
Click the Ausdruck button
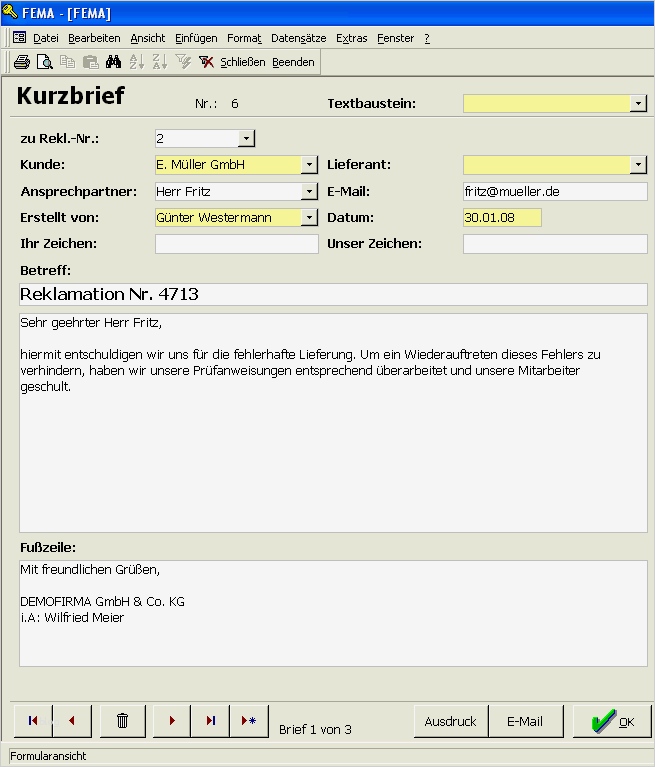click(x=451, y=721)
